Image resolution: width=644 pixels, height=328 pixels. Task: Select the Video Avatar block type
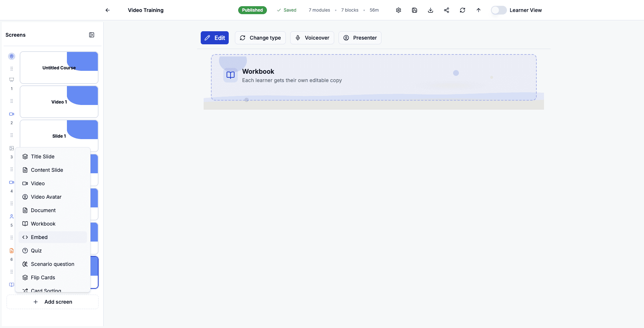tap(46, 197)
